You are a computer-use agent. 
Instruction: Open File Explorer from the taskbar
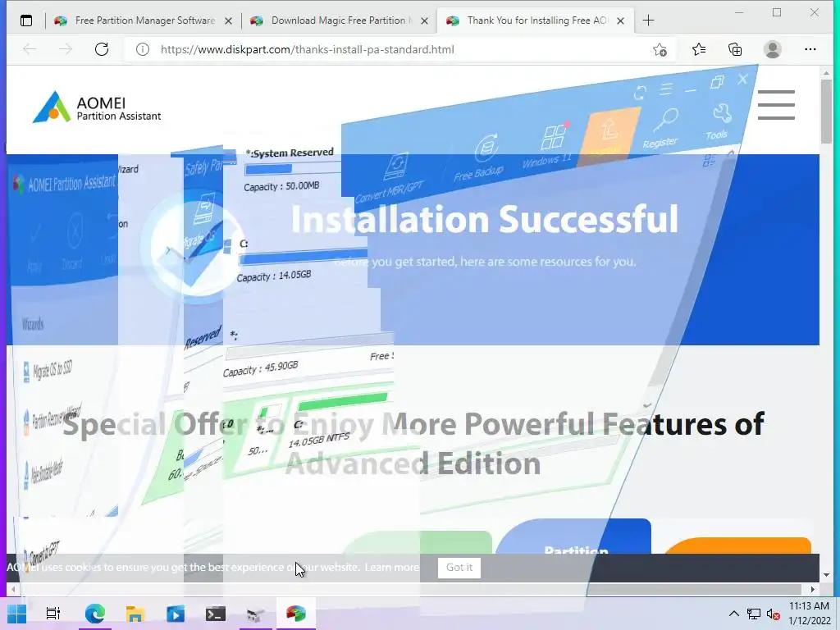tap(135, 614)
